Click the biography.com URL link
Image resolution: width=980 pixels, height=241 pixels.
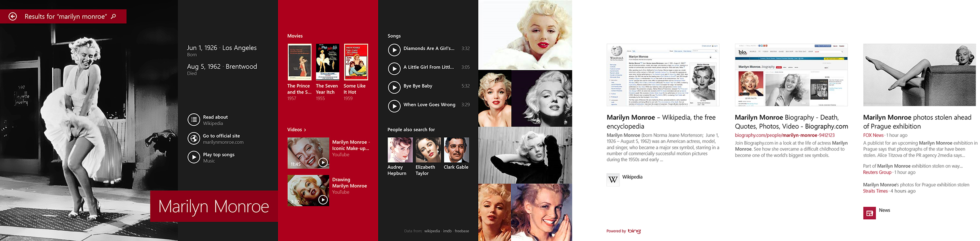[x=784, y=135]
